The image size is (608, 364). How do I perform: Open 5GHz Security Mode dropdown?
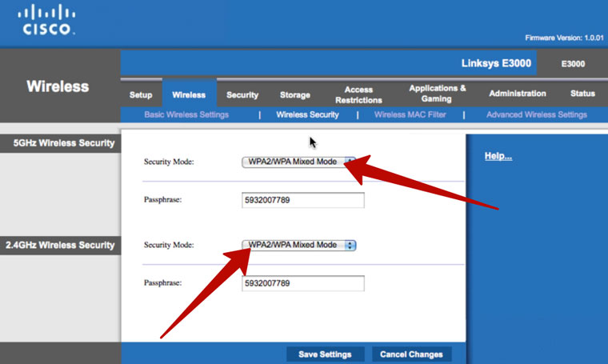(298, 162)
